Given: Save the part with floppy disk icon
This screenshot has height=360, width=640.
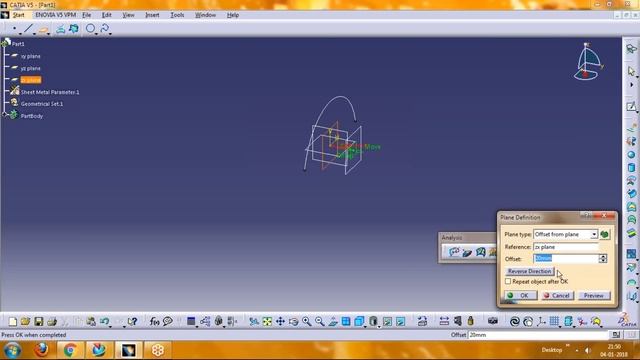Looking at the screenshot, I should tap(39, 322).
